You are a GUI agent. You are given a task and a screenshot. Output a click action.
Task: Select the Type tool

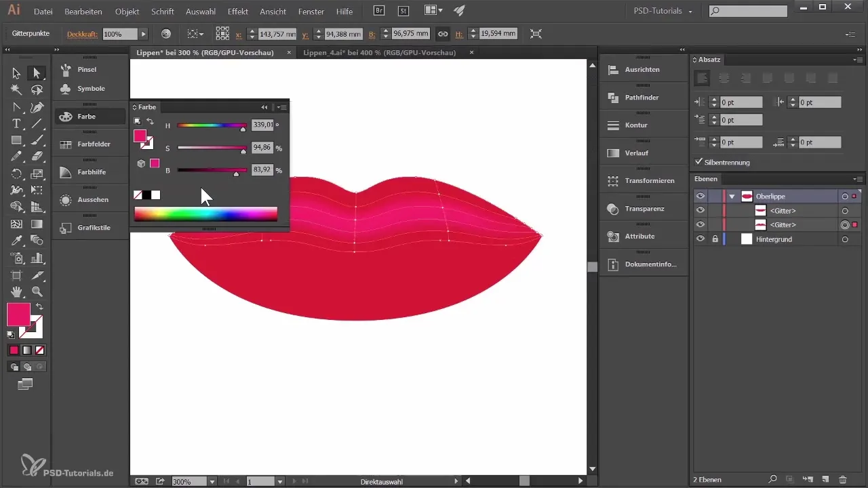16,123
